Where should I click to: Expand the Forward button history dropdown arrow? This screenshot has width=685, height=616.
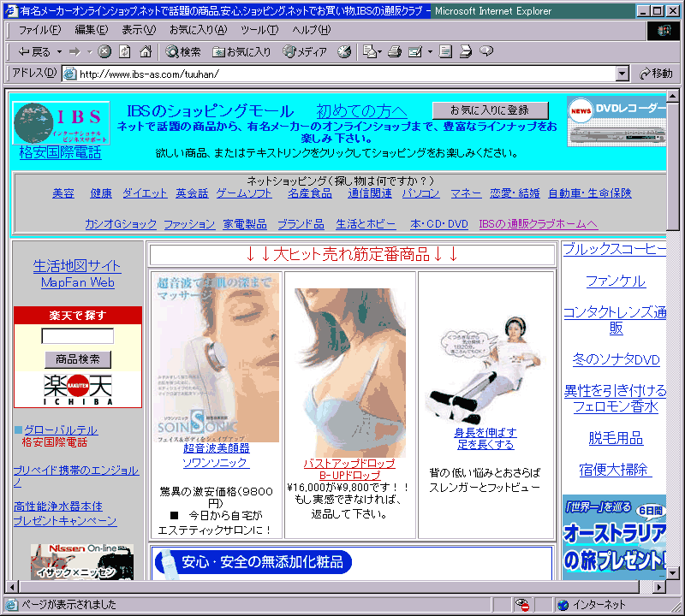tap(89, 51)
